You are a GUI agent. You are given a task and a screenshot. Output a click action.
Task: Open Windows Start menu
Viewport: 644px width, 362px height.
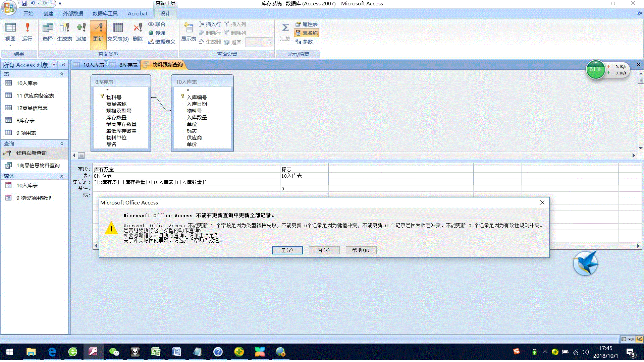pos(9,352)
